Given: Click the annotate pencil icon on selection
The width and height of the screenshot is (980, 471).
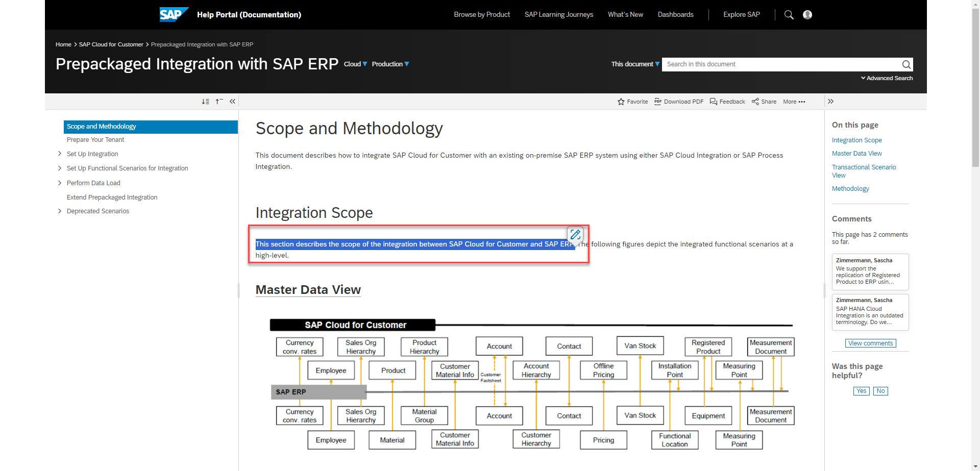Looking at the screenshot, I should click(575, 235).
